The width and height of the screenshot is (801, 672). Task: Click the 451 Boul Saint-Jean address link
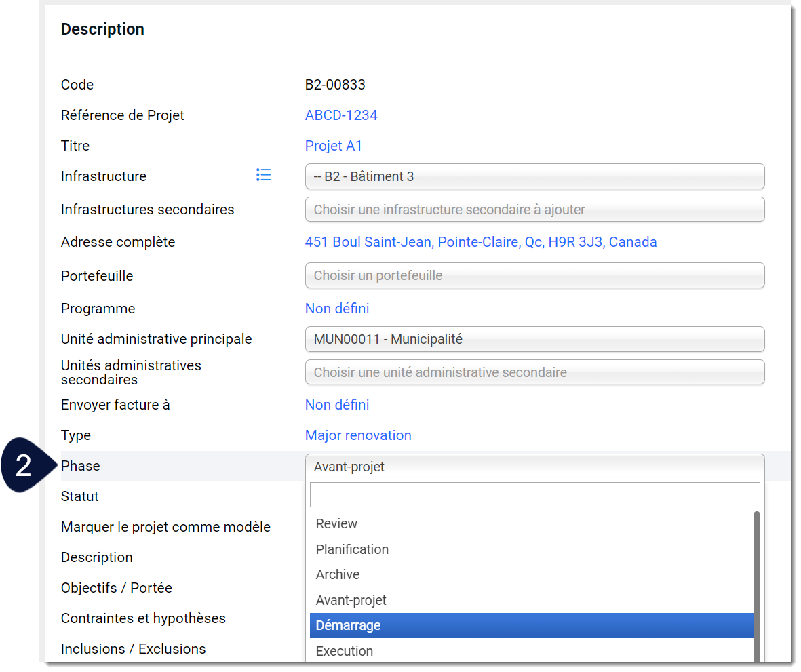[481, 242]
